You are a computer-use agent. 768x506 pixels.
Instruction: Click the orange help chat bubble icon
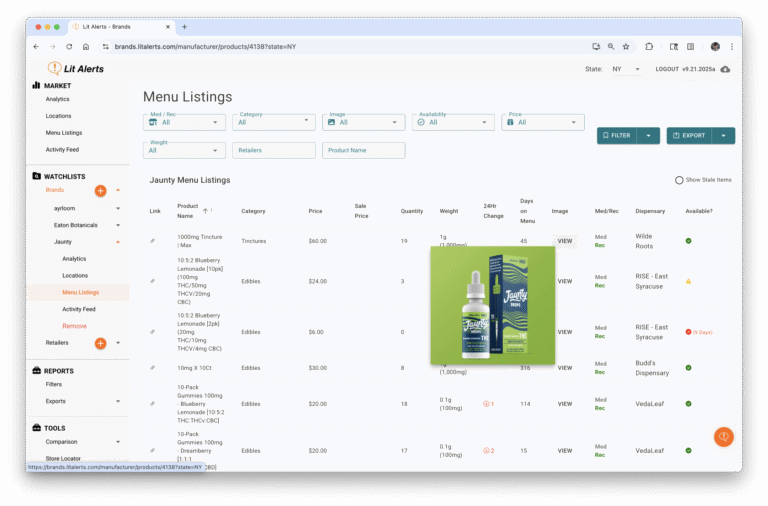(x=724, y=437)
